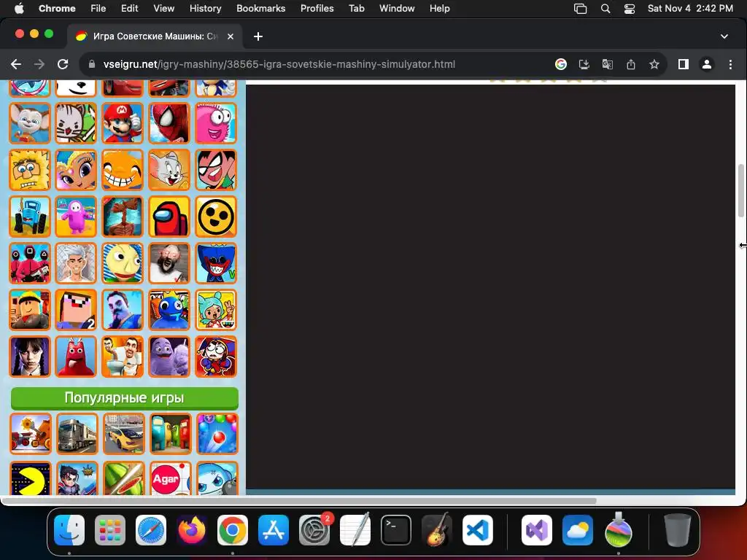Screen dimensions: 747x560
Task: View site information lock icon
Action: (92, 64)
